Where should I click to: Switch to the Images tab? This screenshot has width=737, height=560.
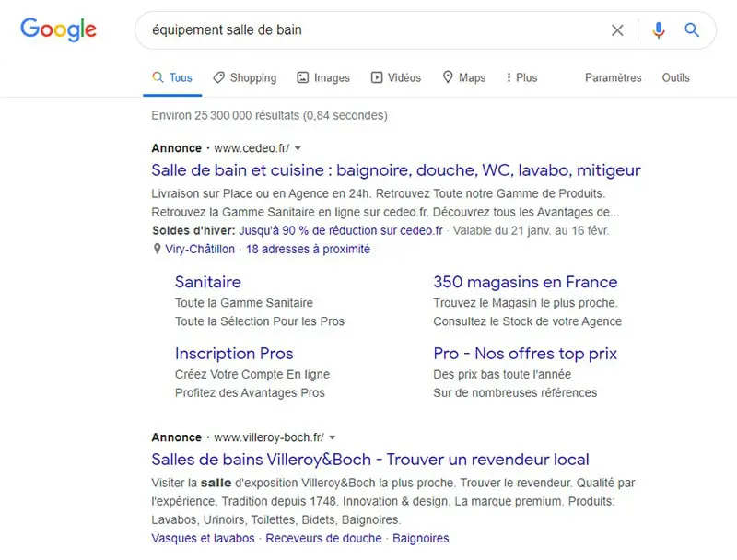click(x=323, y=77)
